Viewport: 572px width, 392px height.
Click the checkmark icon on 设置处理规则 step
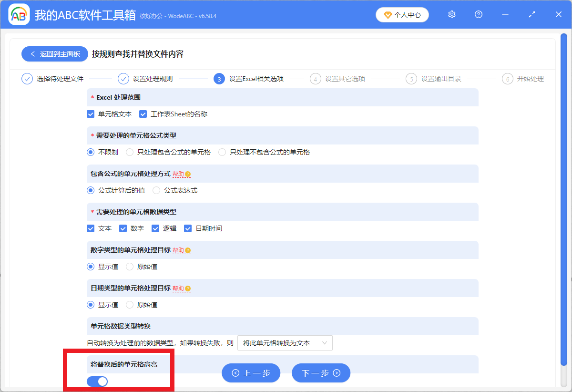pyautogui.click(x=123, y=79)
